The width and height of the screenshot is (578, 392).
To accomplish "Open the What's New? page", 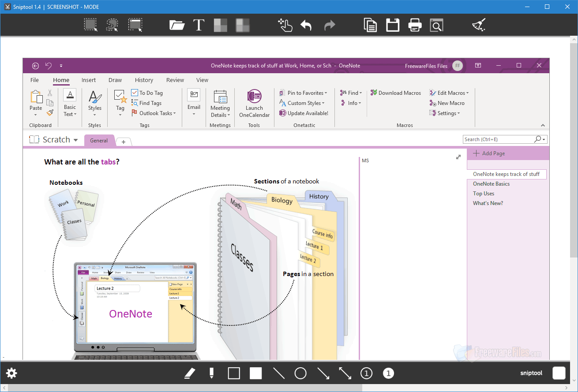I will click(488, 203).
